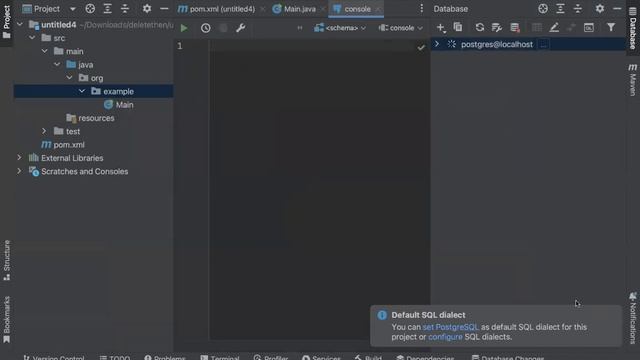Open Maven tool window stripe

click(x=633, y=80)
